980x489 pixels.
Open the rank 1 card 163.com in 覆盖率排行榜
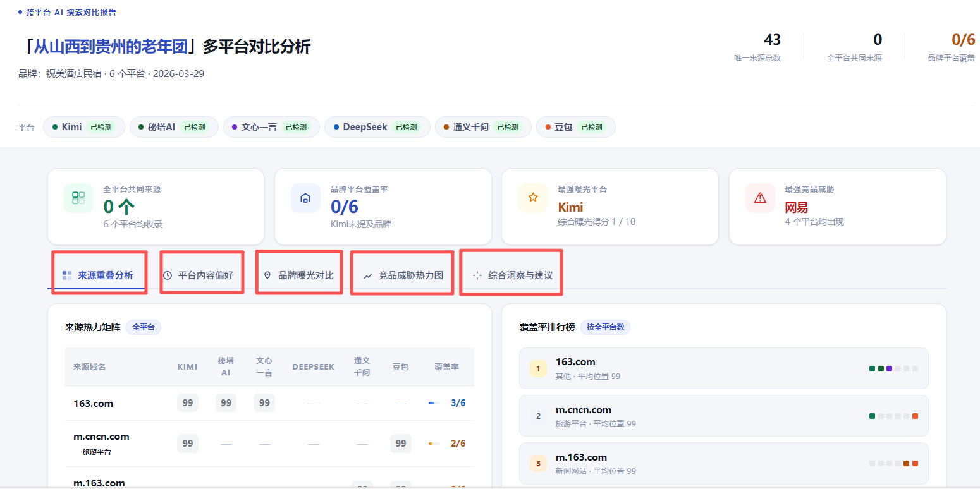point(723,368)
